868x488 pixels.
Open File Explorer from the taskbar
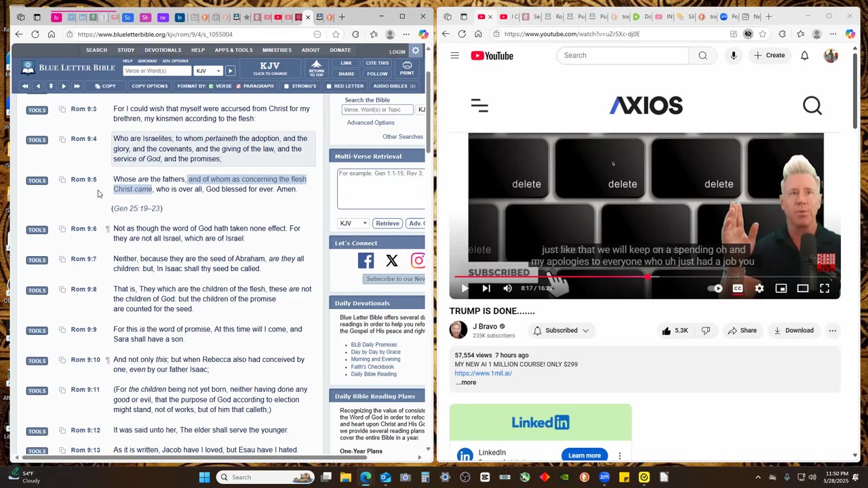tap(346, 477)
